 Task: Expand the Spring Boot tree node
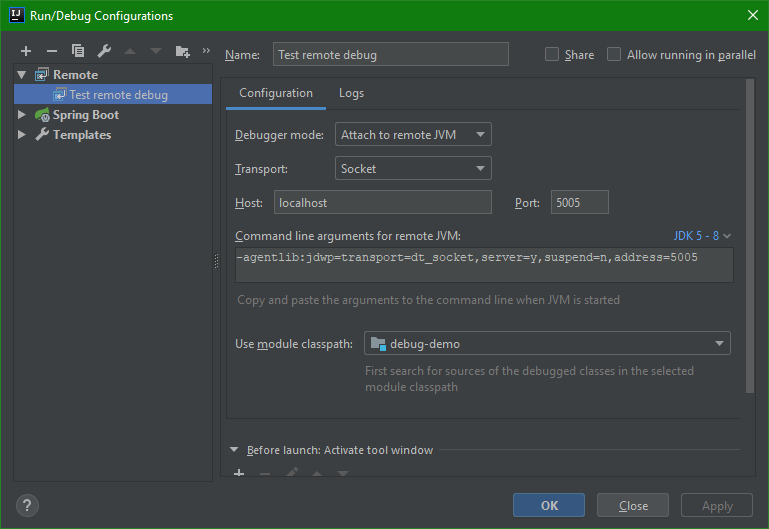(22, 115)
